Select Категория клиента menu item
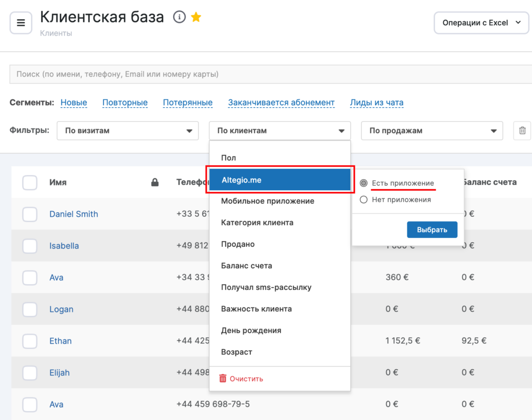The image size is (532, 420). point(257,222)
